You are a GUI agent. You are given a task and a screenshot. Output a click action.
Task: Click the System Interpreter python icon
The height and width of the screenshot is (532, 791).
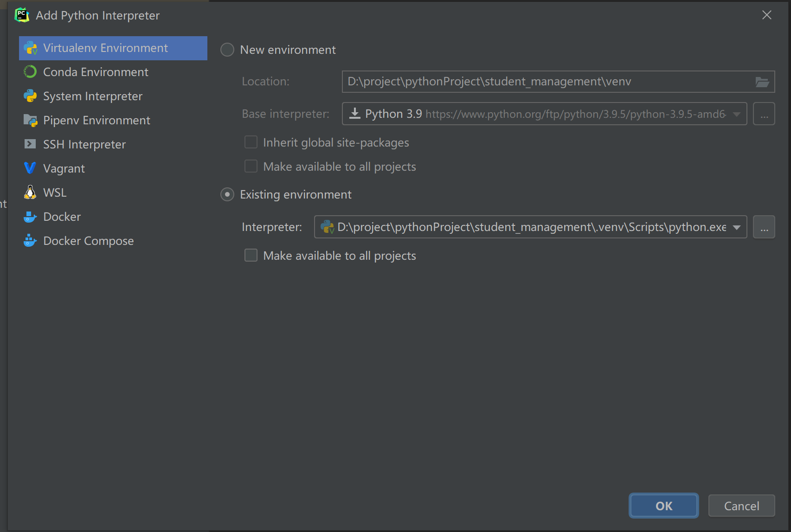[30, 96]
